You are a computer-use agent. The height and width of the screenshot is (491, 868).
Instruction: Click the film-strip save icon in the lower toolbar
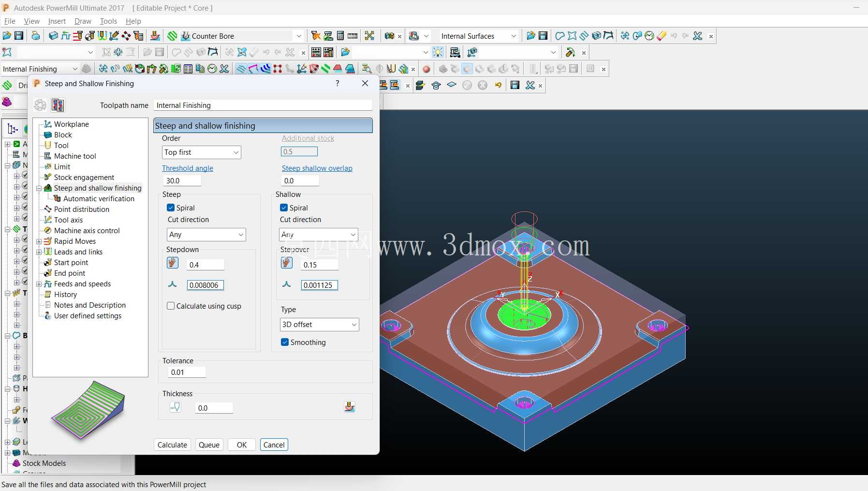pos(515,85)
